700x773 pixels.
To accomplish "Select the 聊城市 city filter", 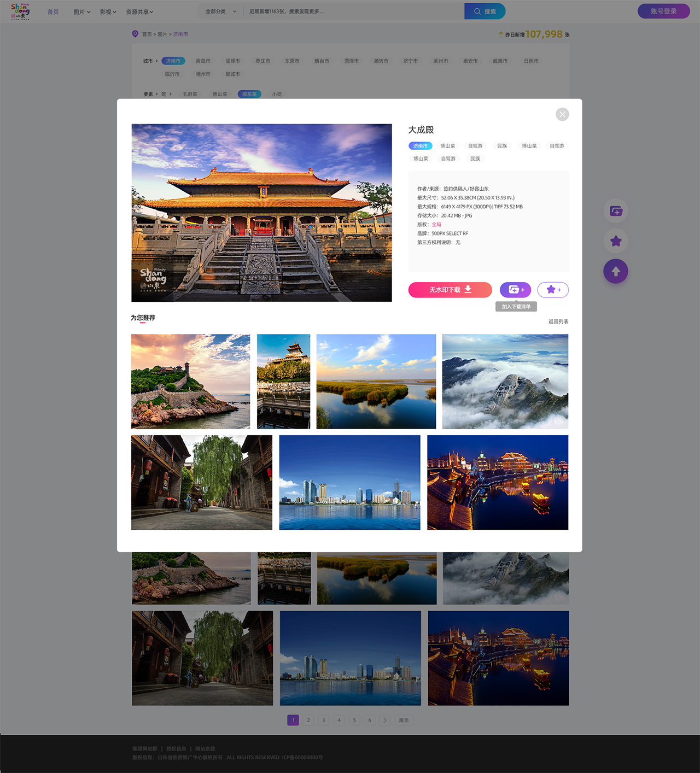I will (x=232, y=74).
